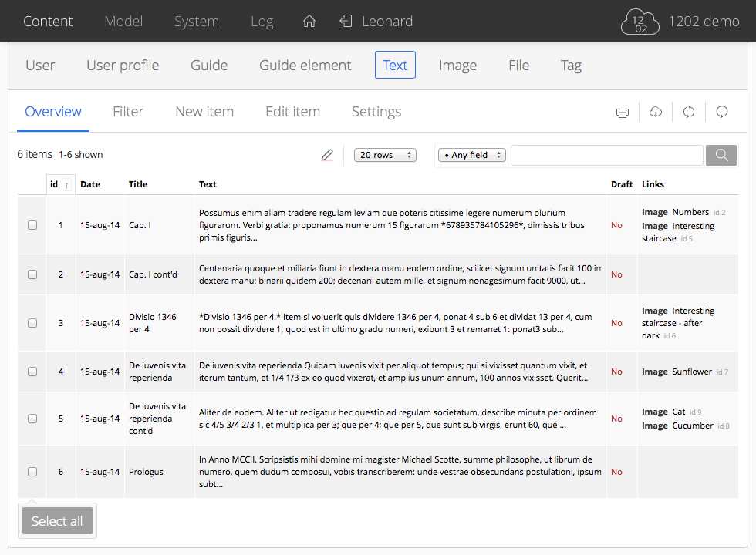Open the Image section tab
The width and height of the screenshot is (756, 555).
click(x=457, y=66)
